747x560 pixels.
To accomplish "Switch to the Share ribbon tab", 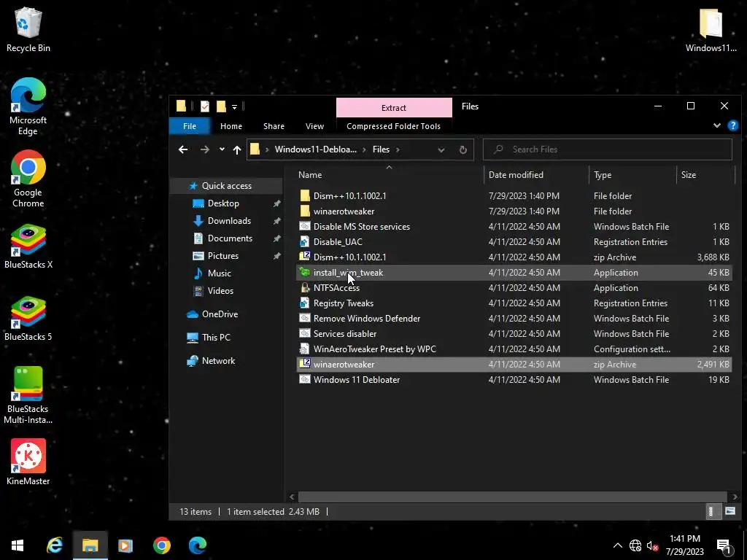I will [x=274, y=126].
